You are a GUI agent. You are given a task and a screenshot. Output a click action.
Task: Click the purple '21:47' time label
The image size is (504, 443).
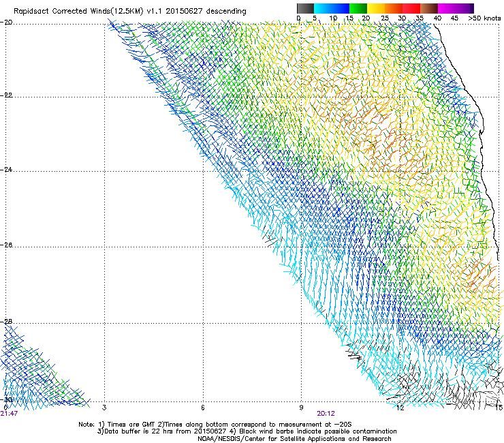pos(9,414)
